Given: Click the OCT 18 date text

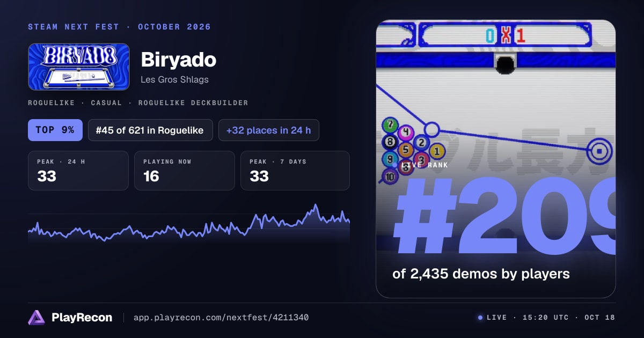Looking at the screenshot, I should pos(599,318).
